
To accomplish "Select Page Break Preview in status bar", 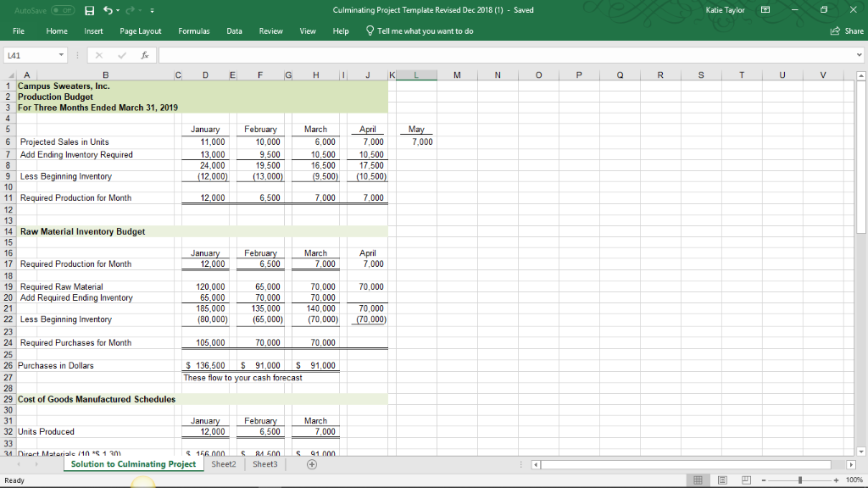I will point(744,480).
